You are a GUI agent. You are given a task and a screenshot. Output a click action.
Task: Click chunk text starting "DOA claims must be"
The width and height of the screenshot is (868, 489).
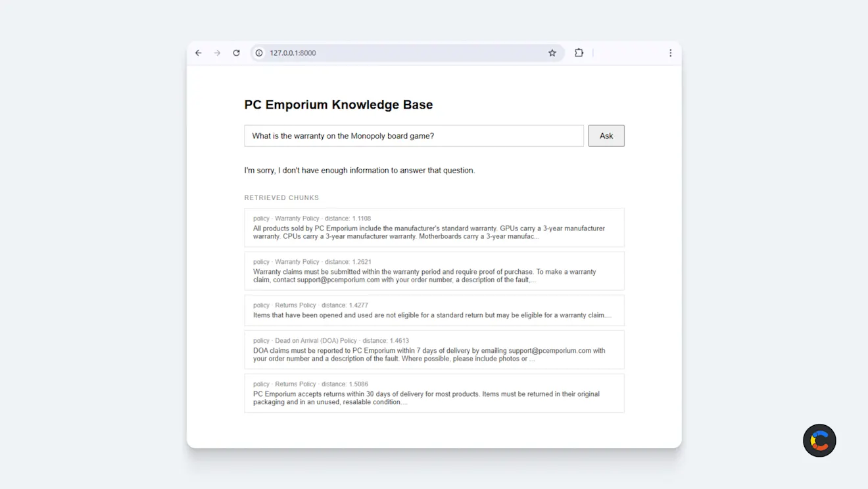pyautogui.click(x=429, y=355)
